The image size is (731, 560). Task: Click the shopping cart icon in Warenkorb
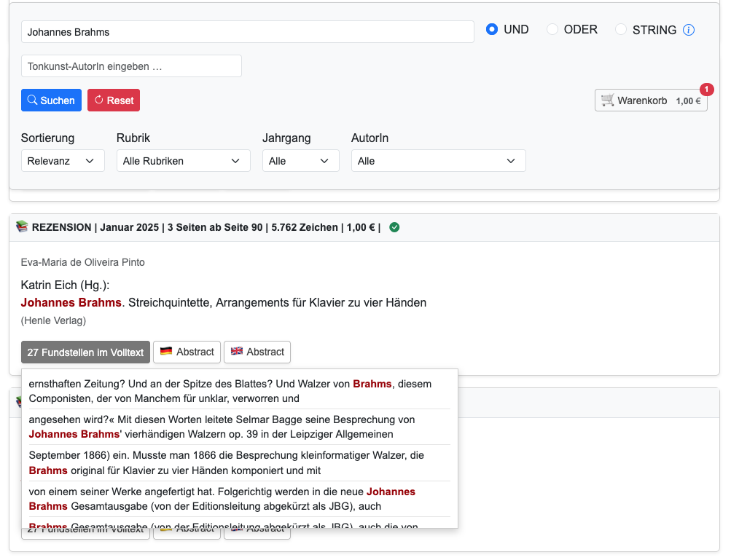tap(608, 100)
